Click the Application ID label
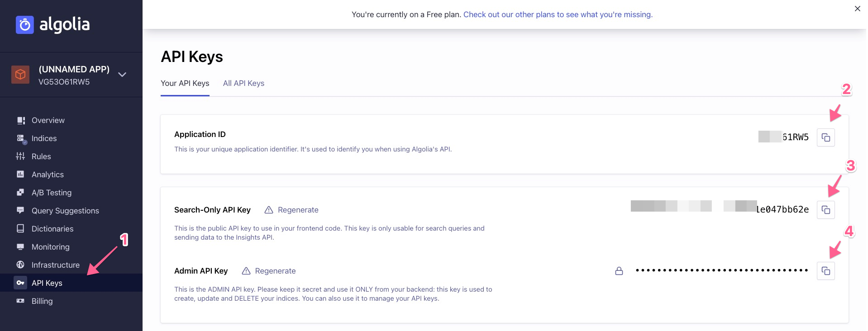The width and height of the screenshot is (868, 331). [200, 134]
